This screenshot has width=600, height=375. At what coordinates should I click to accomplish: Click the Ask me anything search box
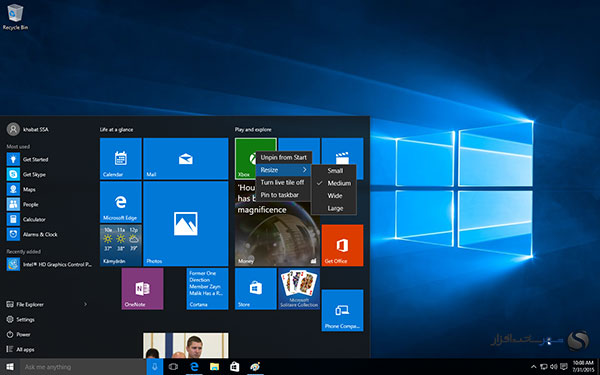click(x=83, y=367)
